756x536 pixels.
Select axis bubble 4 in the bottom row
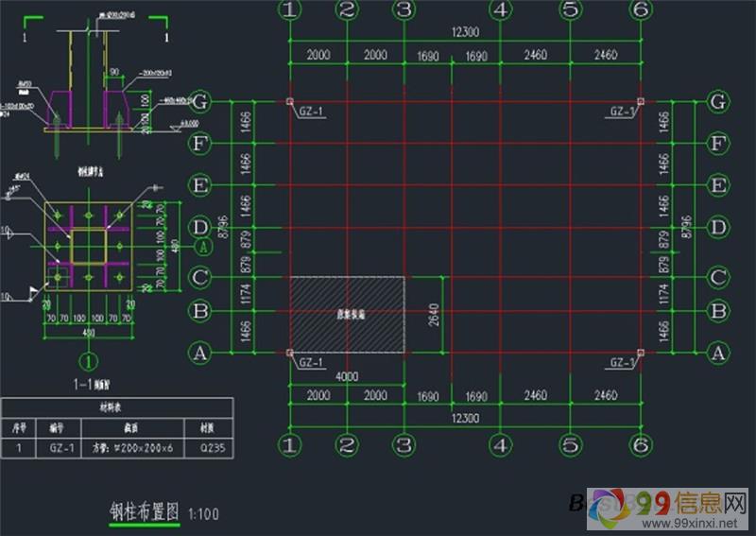[501, 443]
